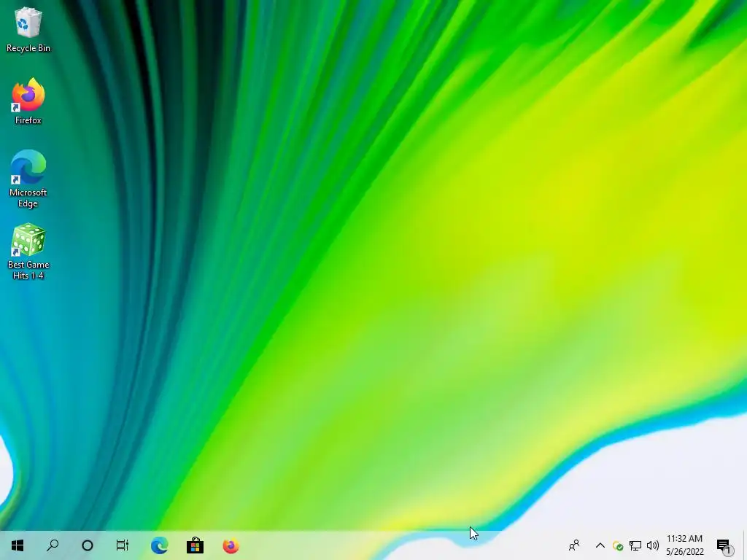Click Show desktop sliver at taskbar end
The height and width of the screenshot is (560, 747).
745,545
